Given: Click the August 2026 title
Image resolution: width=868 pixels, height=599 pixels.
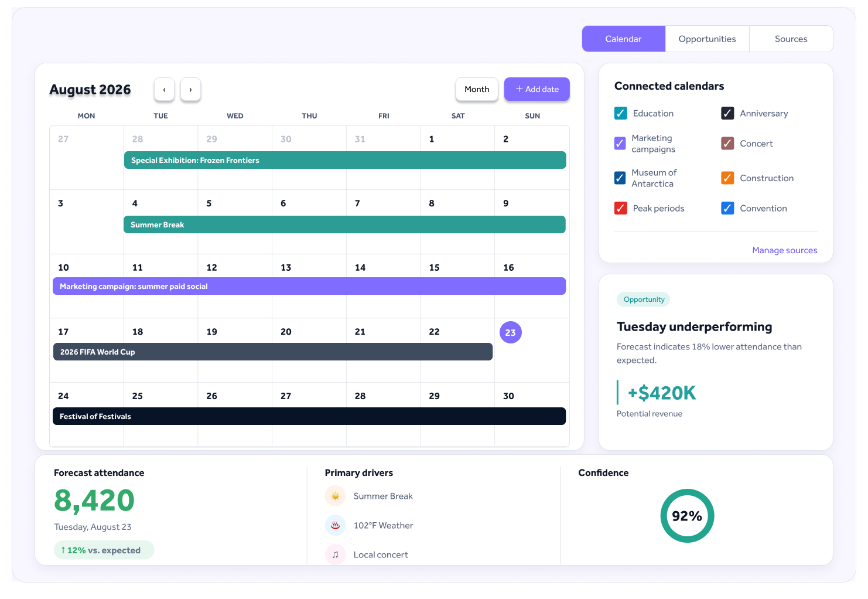Looking at the screenshot, I should (90, 89).
